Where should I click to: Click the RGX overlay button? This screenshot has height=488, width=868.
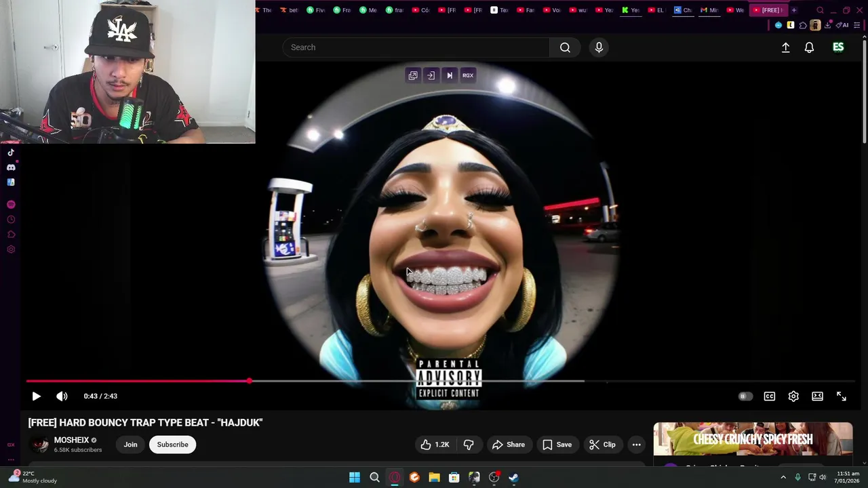coord(468,75)
